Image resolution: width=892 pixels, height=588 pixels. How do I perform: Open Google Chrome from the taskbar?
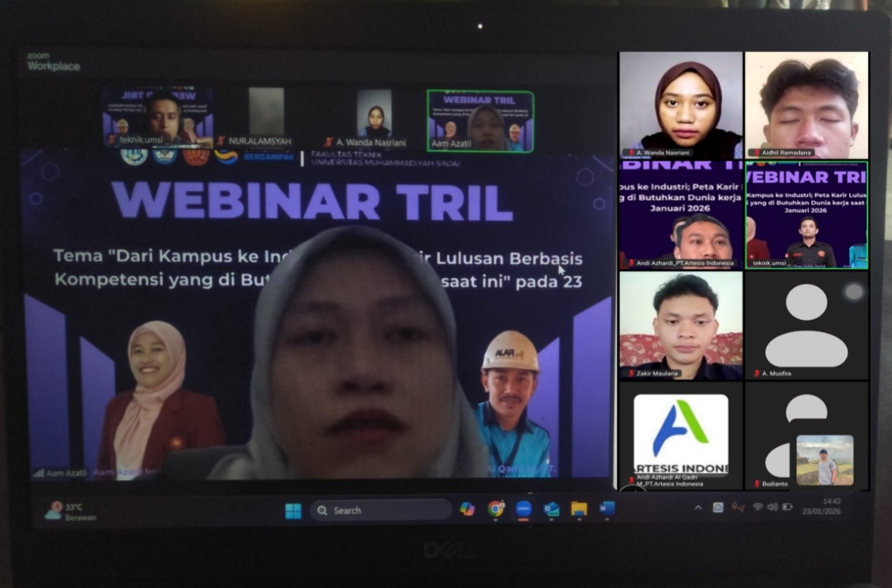(496, 509)
